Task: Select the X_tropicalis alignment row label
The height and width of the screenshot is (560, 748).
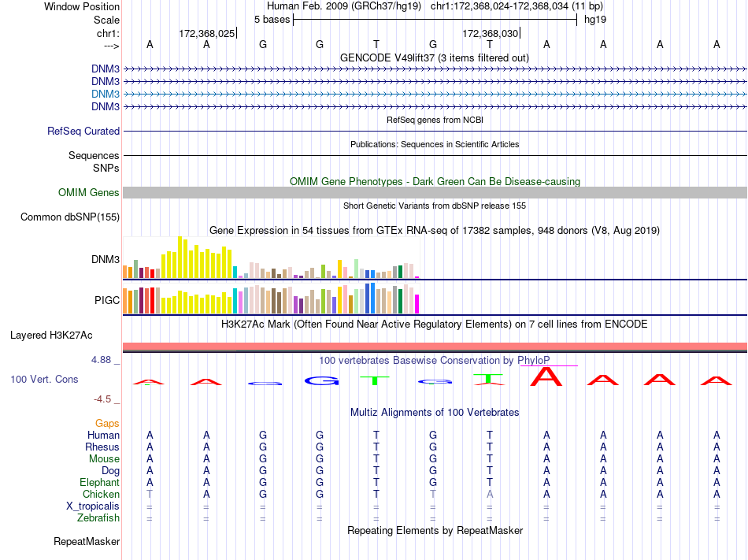Action: point(93,506)
